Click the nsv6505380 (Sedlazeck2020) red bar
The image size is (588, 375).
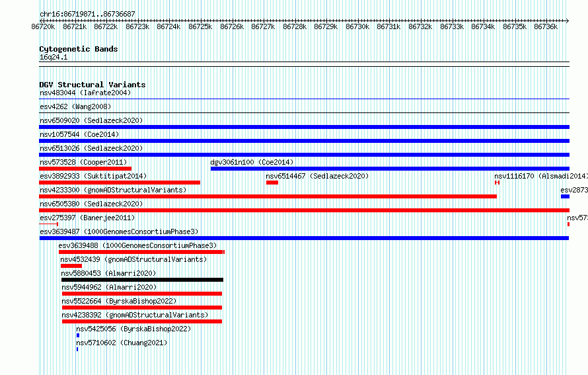tap(304, 210)
